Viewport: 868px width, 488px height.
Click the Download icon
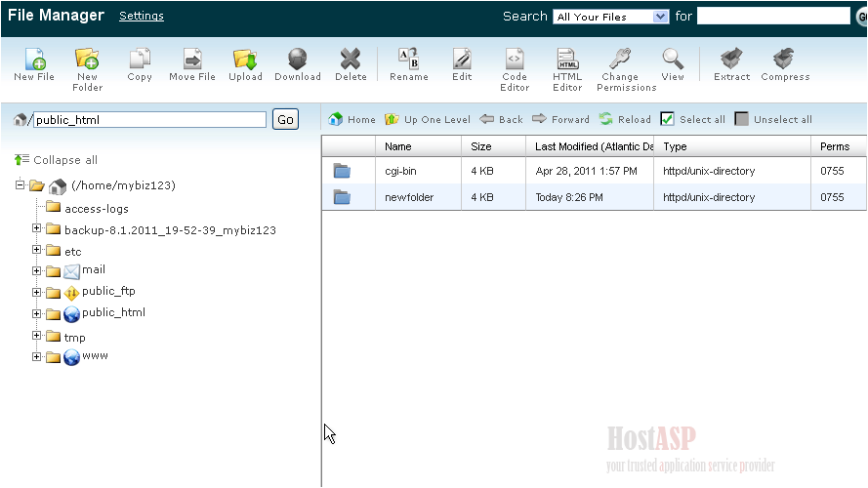click(x=298, y=60)
